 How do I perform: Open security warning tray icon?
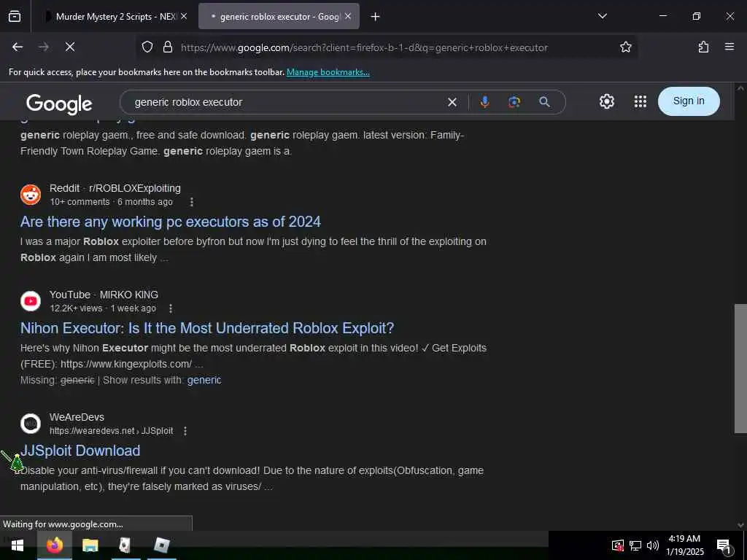pos(617,545)
